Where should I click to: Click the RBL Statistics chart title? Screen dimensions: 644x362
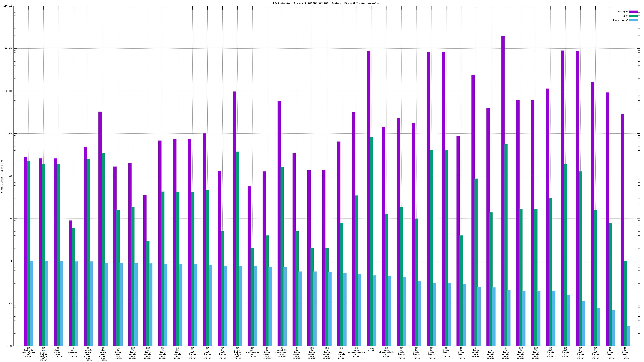pos(326,3)
